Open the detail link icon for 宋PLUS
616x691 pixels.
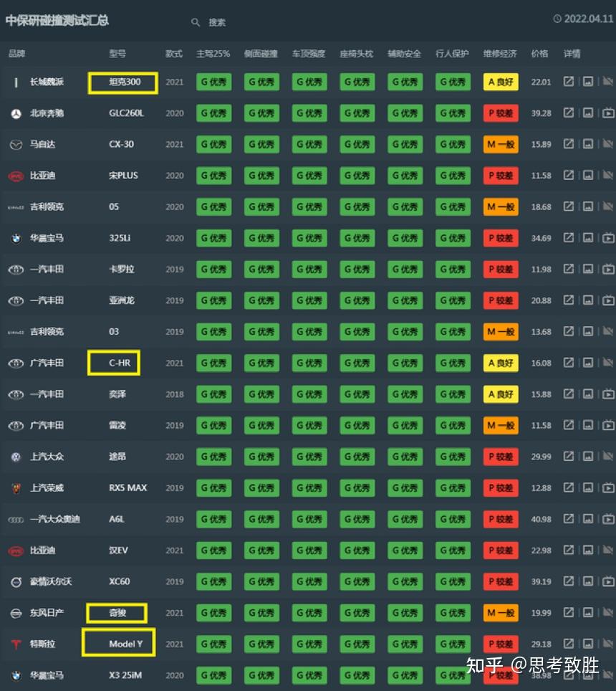point(569,176)
